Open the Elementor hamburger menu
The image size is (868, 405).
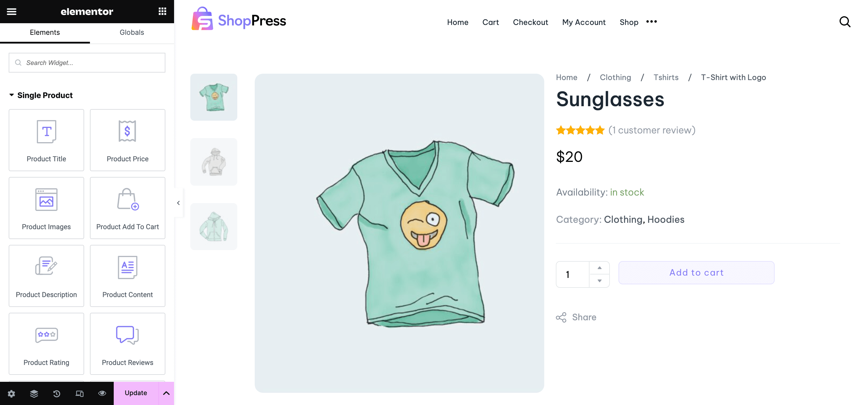pyautogui.click(x=11, y=11)
